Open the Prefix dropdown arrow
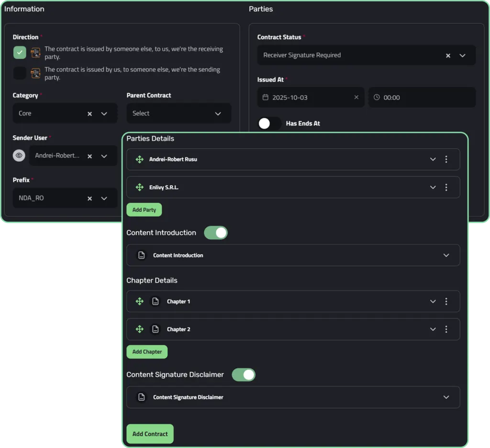Image resolution: width=490 pixels, height=448 pixels. (x=104, y=198)
